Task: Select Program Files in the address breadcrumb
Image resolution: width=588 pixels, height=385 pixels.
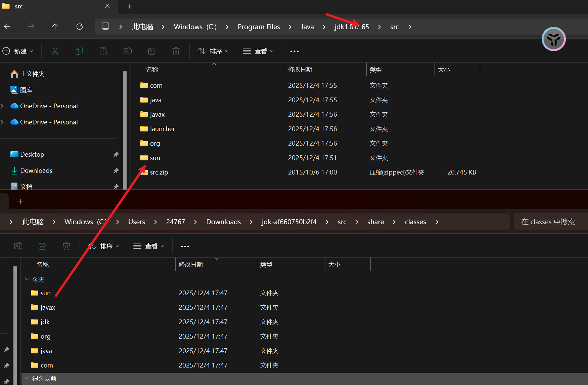Action: tap(259, 27)
